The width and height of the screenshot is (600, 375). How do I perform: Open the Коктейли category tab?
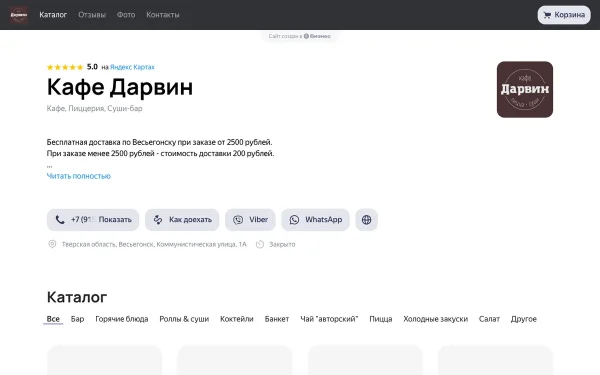pyautogui.click(x=236, y=319)
